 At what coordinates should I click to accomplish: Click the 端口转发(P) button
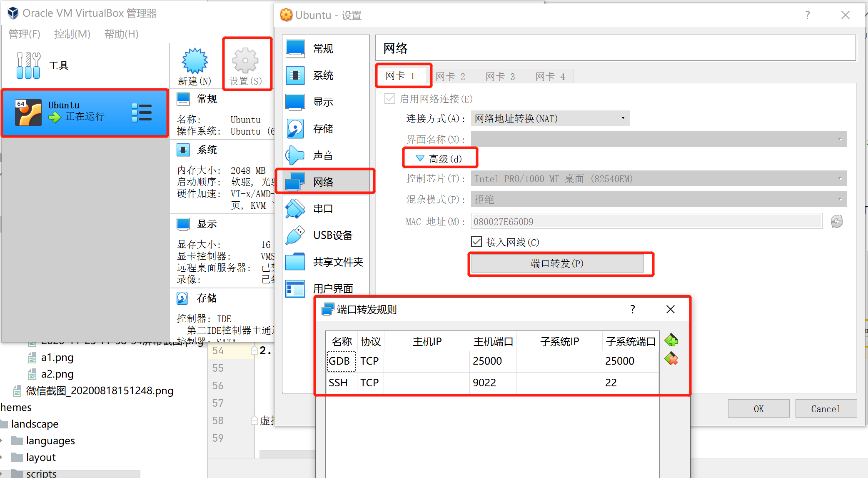[557, 263]
